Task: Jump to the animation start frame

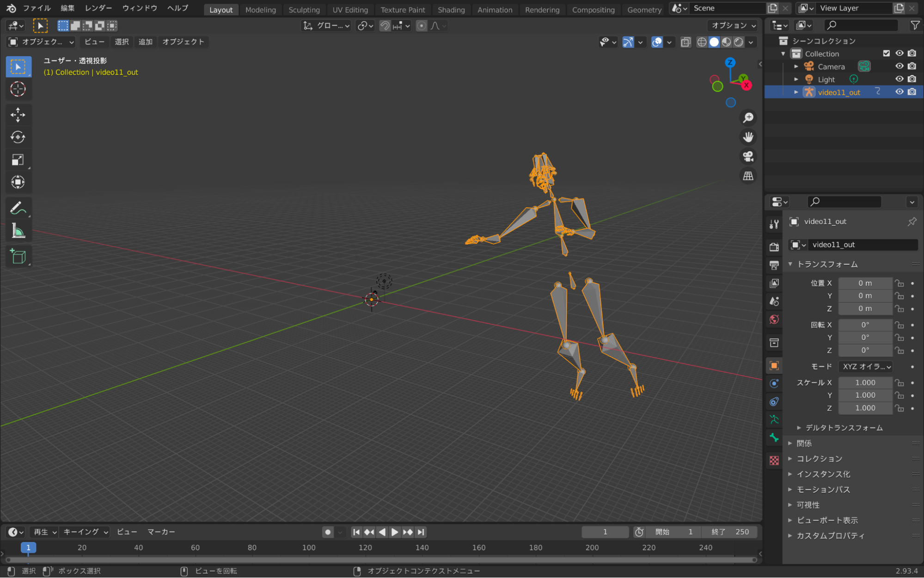Action: click(356, 532)
